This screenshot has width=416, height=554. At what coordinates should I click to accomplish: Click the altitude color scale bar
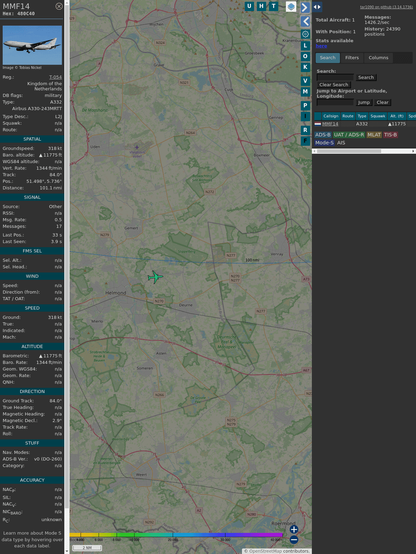click(176, 535)
